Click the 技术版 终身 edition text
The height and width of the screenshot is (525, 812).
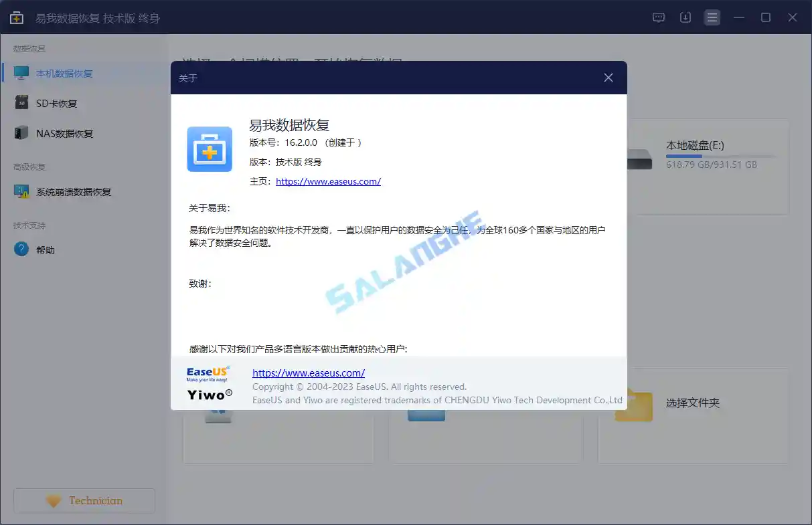coord(299,162)
